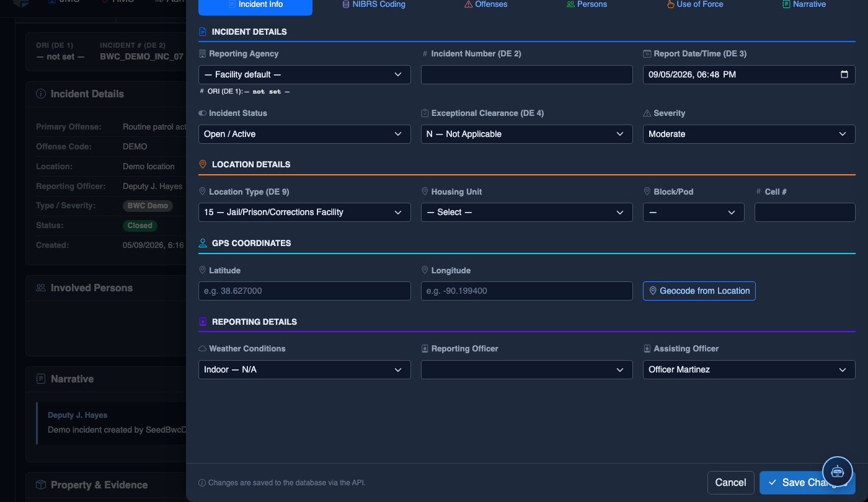The width and height of the screenshot is (868, 502).
Task: Open the Block/Pod dropdown
Action: click(x=694, y=212)
